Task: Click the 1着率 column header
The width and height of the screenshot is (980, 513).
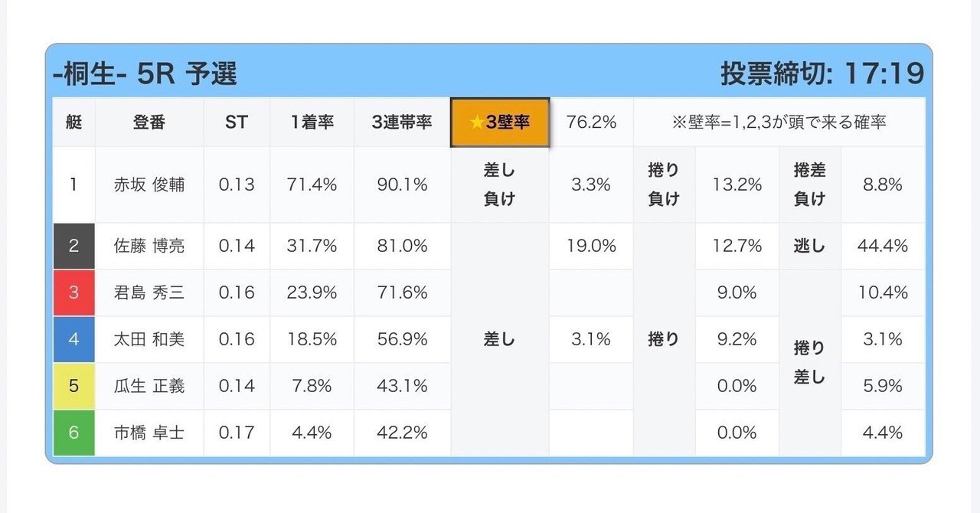Action: tap(312, 123)
